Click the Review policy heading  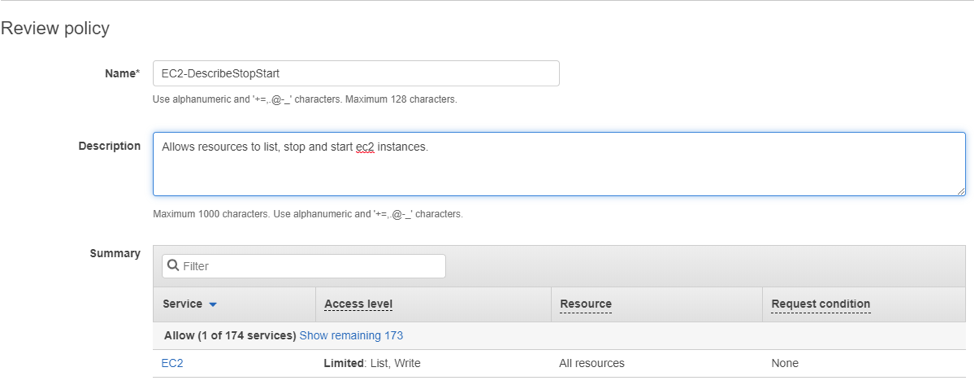click(55, 28)
